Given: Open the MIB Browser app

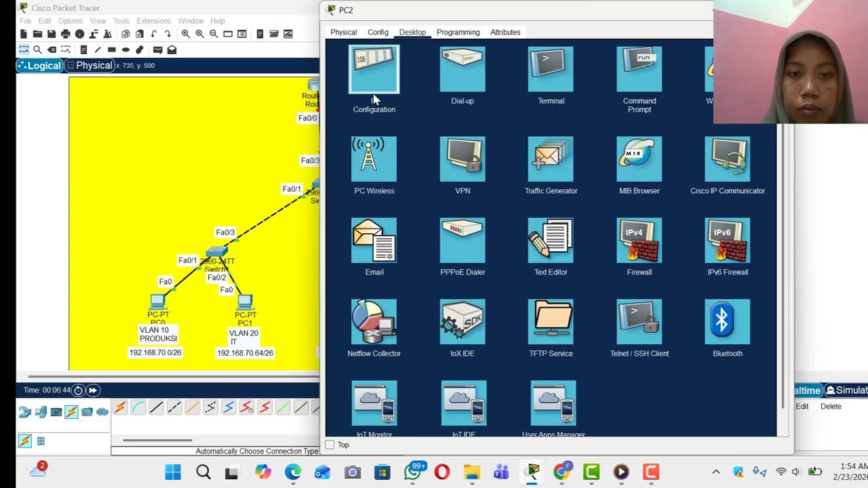Looking at the screenshot, I should (x=639, y=159).
